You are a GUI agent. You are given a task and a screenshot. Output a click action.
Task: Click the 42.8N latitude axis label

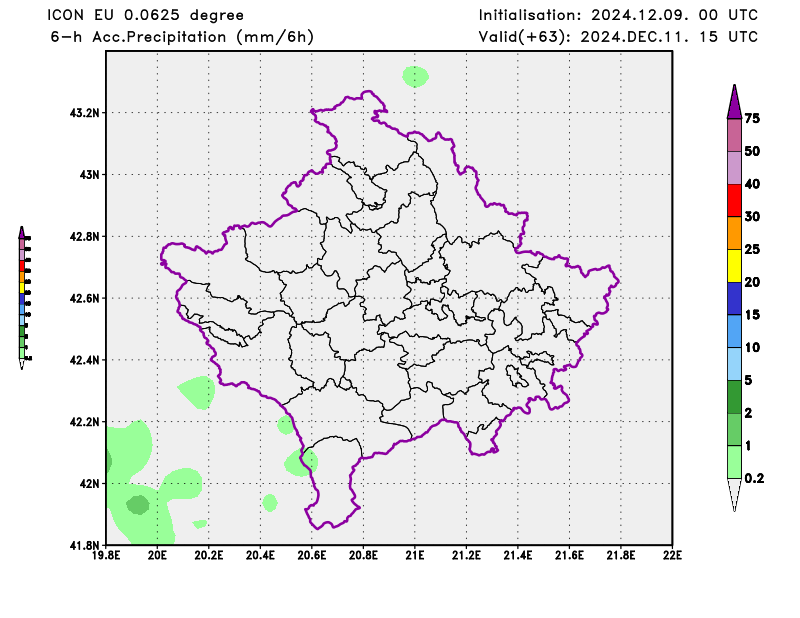pos(85,236)
